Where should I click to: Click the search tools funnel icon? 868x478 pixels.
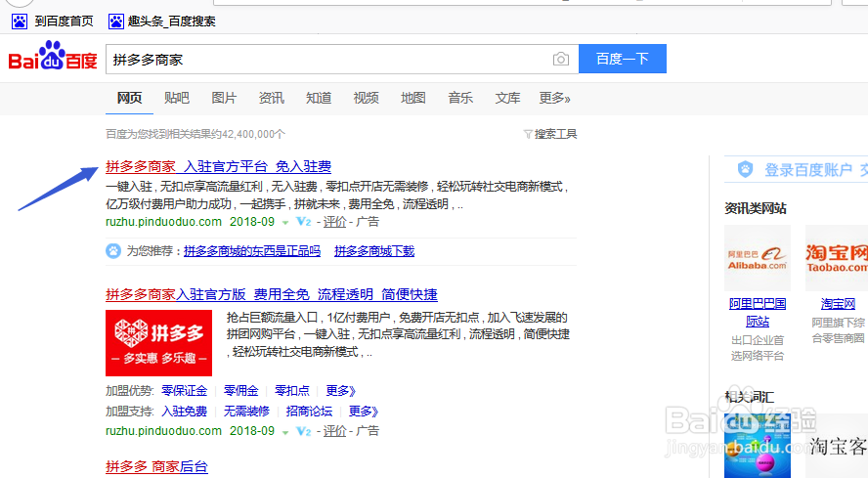click(528, 134)
